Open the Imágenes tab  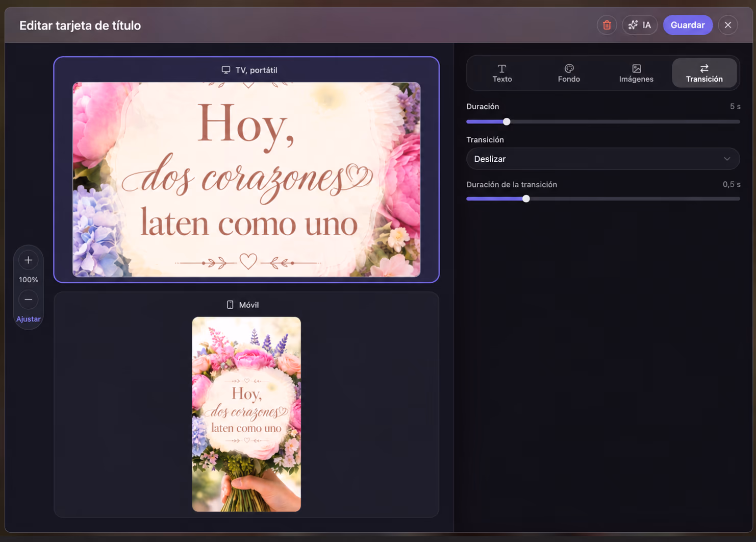coord(636,73)
